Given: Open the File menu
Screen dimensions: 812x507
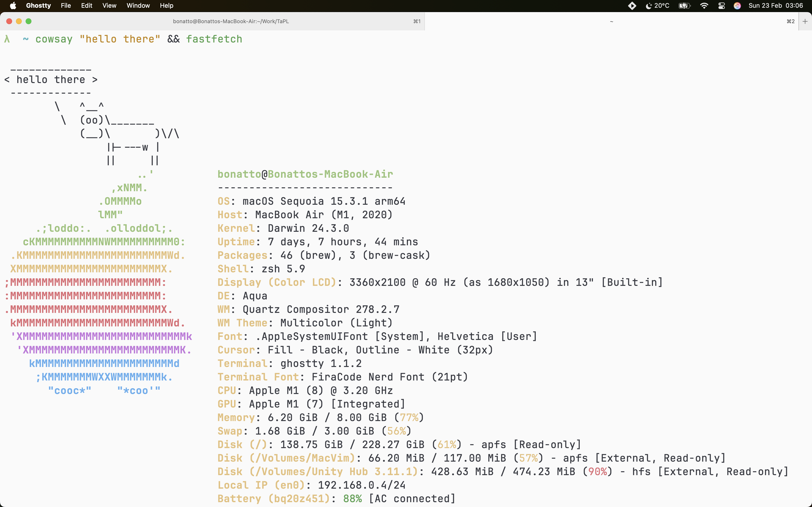Looking at the screenshot, I should pyautogui.click(x=66, y=6).
